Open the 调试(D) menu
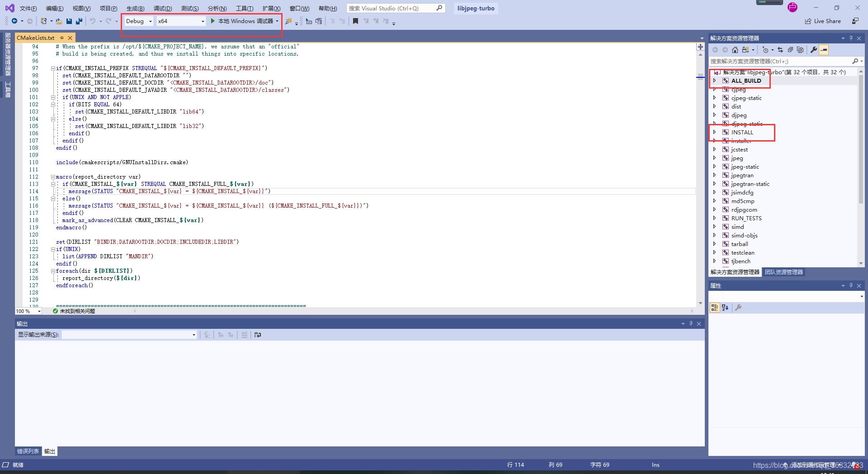868x474 pixels. pyautogui.click(x=163, y=9)
